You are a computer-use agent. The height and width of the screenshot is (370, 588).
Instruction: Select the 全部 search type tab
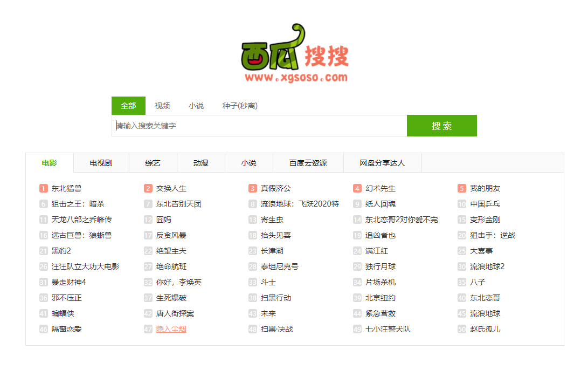(128, 106)
